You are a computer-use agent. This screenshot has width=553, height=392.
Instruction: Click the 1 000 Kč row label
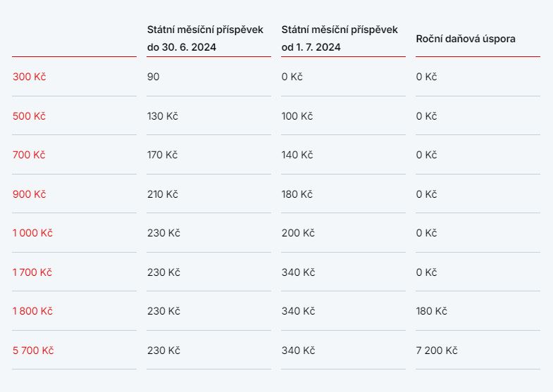[x=32, y=233]
